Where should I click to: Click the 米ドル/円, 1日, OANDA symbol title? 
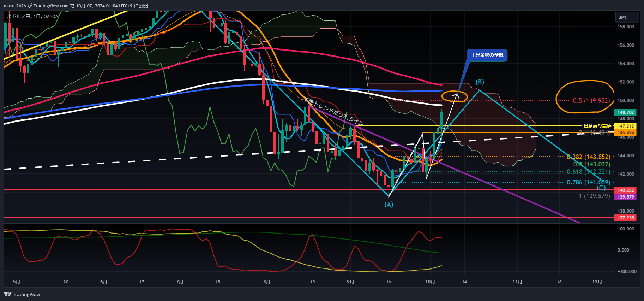(x=32, y=16)
